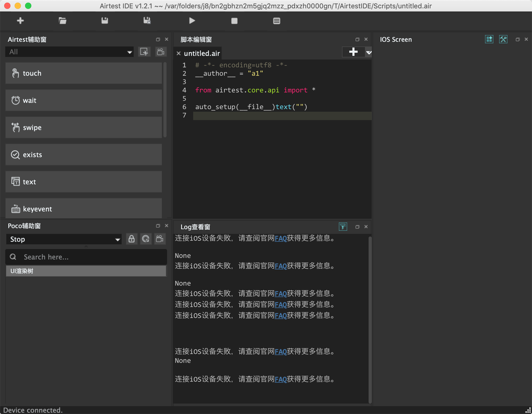The image size is (532, 414).
Task: Open the IOS Screen tools wrench icon
Action: pos(503,39)
